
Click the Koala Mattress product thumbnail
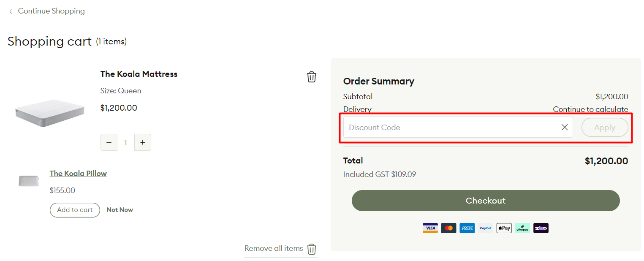point(49,113)
